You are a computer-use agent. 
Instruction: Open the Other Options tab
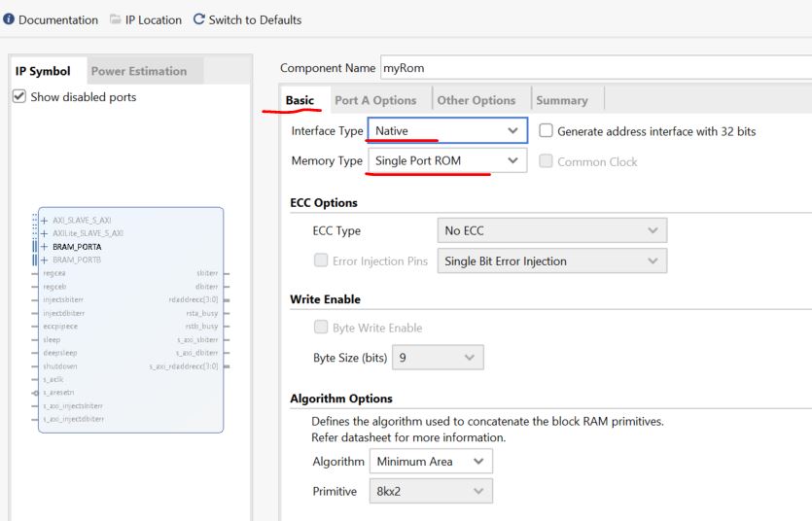pyautogui.click(x=476, y=100)
